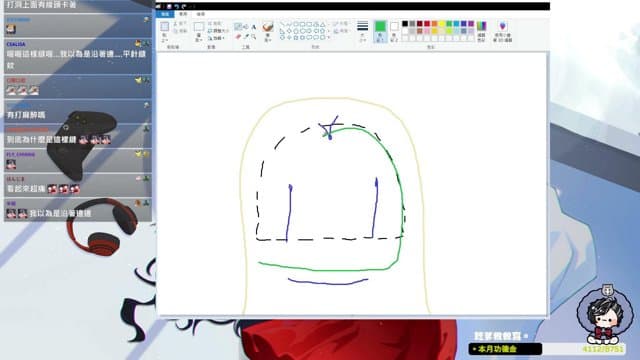The image size is (640, 360).
Task: Choose the orange palette color
Action: 434,24
